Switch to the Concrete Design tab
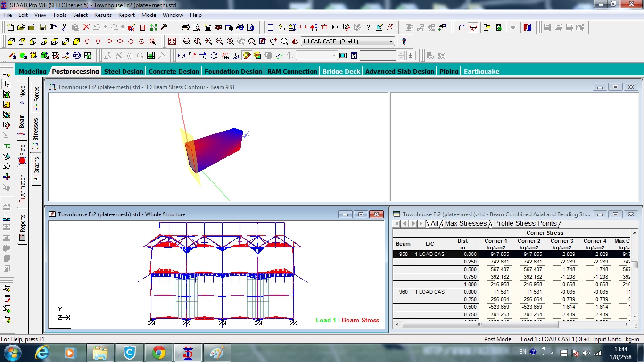 click(173, 71)
